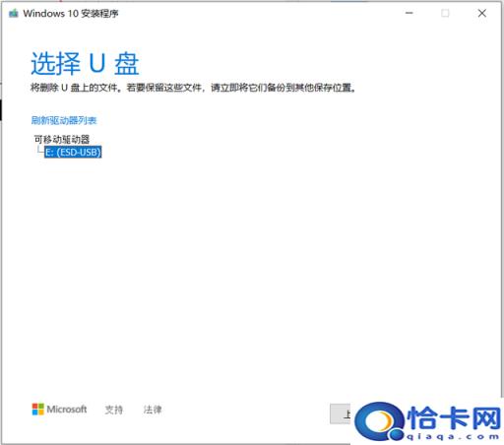Select the 可移动驱动器 tree node
The width and height of the screenshot is (504, 445).
click(62, 139)
